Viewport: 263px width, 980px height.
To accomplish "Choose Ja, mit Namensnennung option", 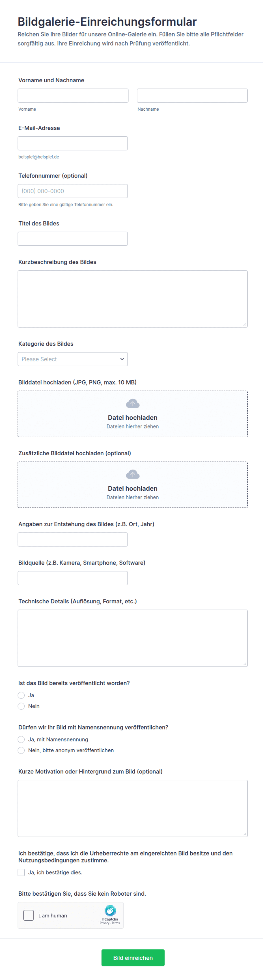I will click(21, 739).
